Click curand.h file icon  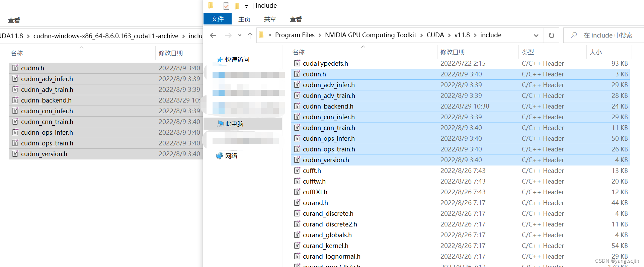297,202
